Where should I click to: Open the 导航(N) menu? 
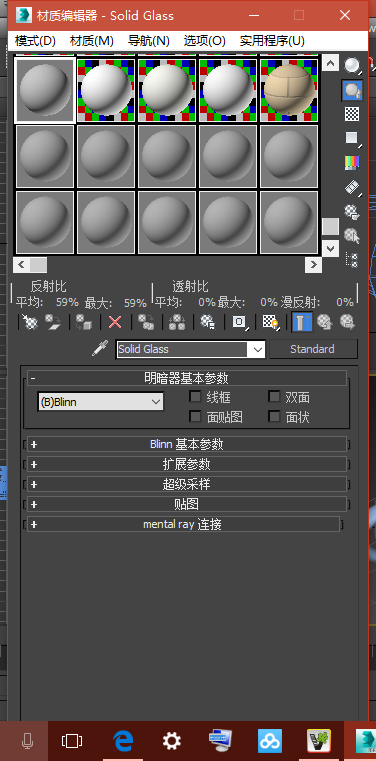148,41
